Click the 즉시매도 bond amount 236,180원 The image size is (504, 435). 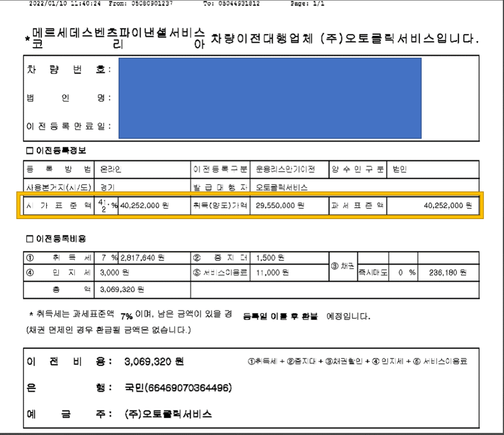coord(447,273)
